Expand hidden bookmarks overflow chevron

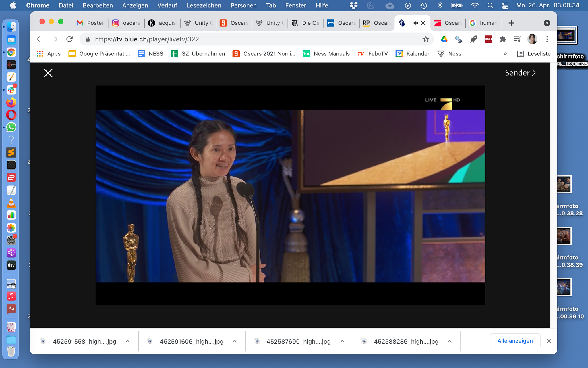point(505,54)
